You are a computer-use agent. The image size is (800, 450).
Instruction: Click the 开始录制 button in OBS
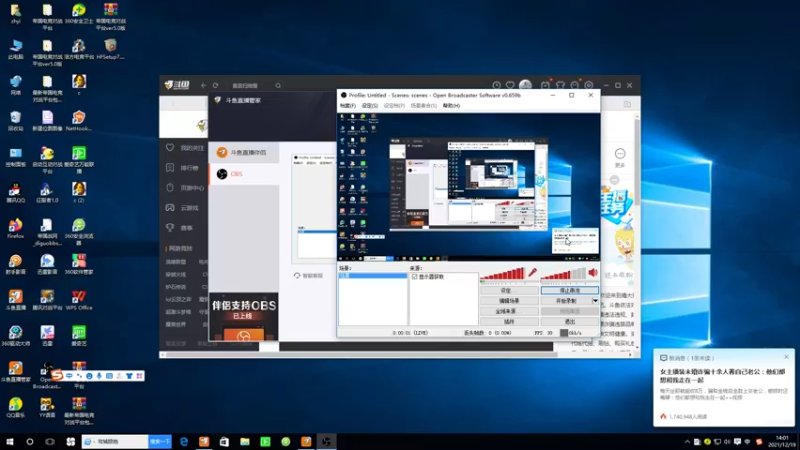(566, 301)
